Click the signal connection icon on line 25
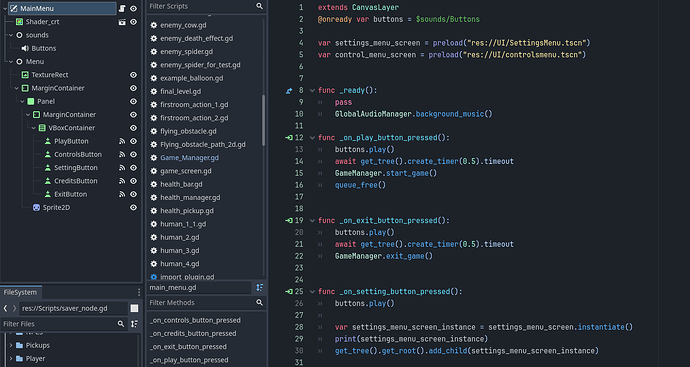Viewport: 690px width, 367px height. point(289,291)
